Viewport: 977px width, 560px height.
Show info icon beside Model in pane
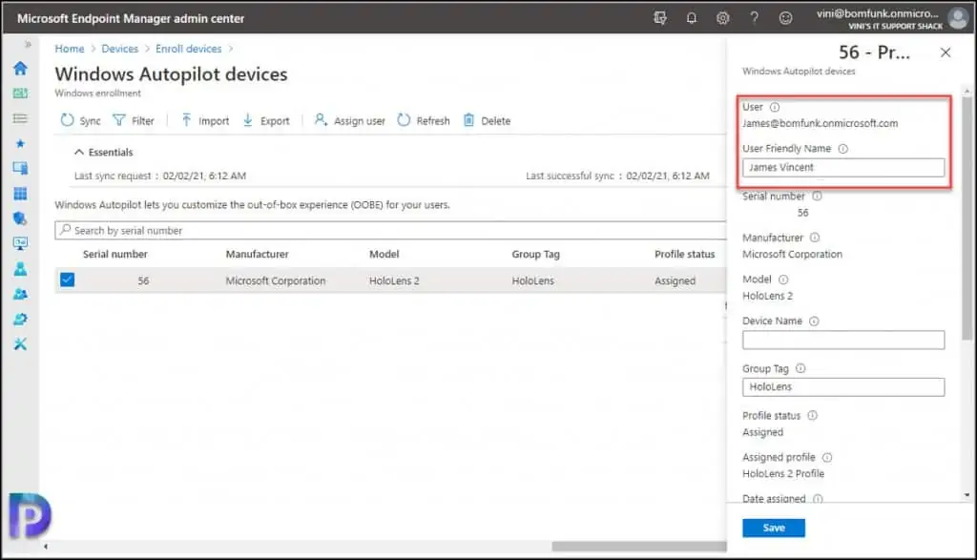point(783,280)
